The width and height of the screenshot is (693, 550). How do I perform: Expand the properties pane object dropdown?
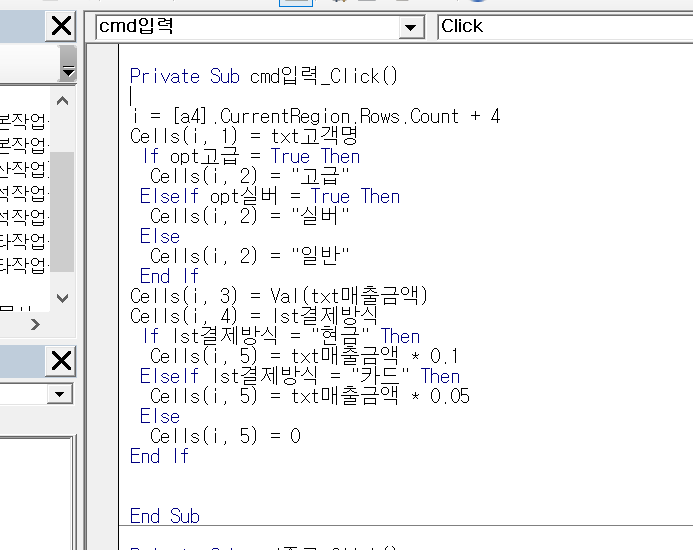(x=61, y=394)
